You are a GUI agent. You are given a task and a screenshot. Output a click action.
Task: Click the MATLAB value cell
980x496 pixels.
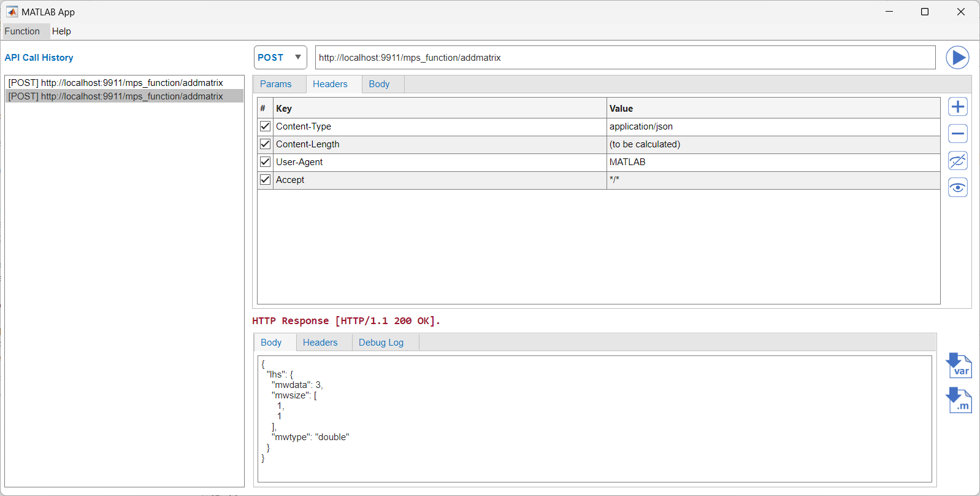coord(773,162)
